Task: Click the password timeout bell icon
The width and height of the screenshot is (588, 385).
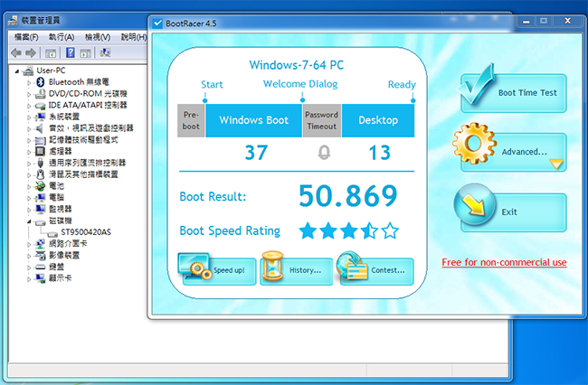Action: pyautogui.click(x=322, y=153)
